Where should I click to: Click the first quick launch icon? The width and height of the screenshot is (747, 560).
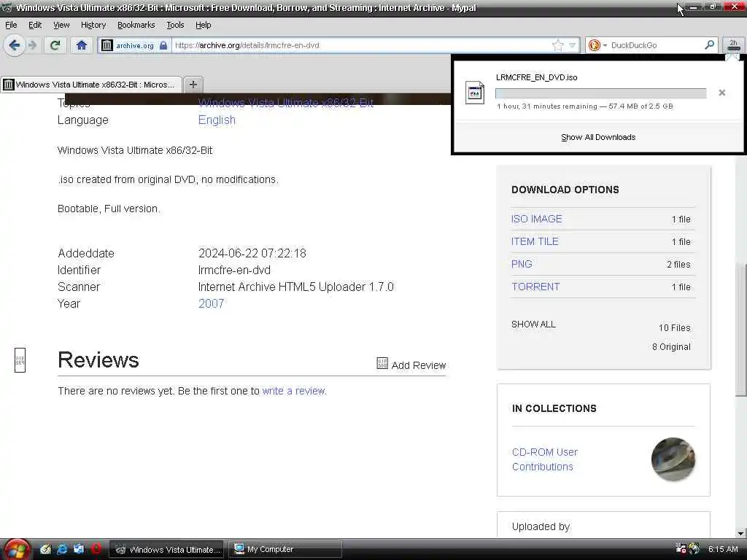point(45,549)
